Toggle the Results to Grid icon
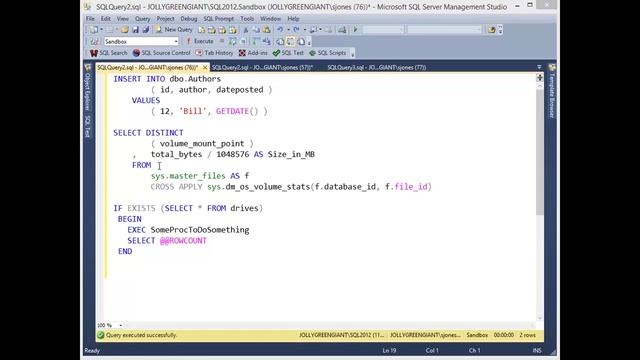 [x=291, y=41]
